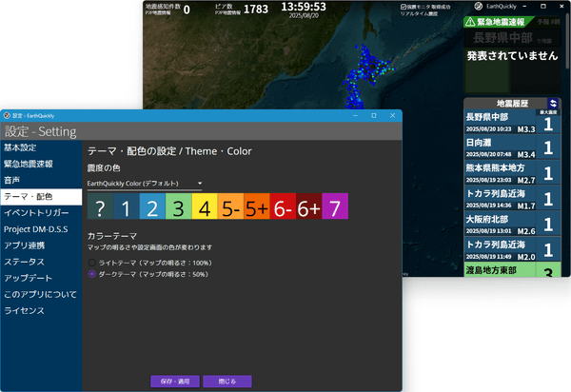Click the unknown intensity '?' color swatch
Screen dimensions: 571x392
(x=100, y=206)
